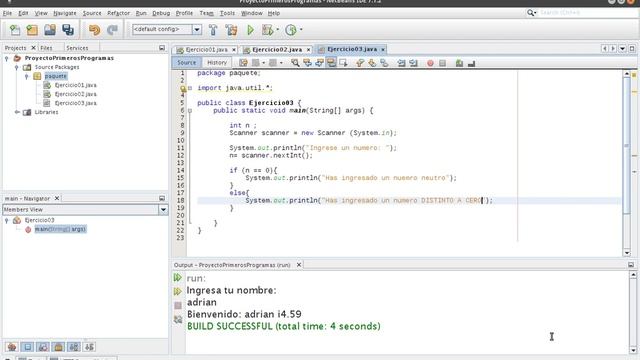Click the Shift Line Right icon
640x360 pixels.
click(413, 63)
